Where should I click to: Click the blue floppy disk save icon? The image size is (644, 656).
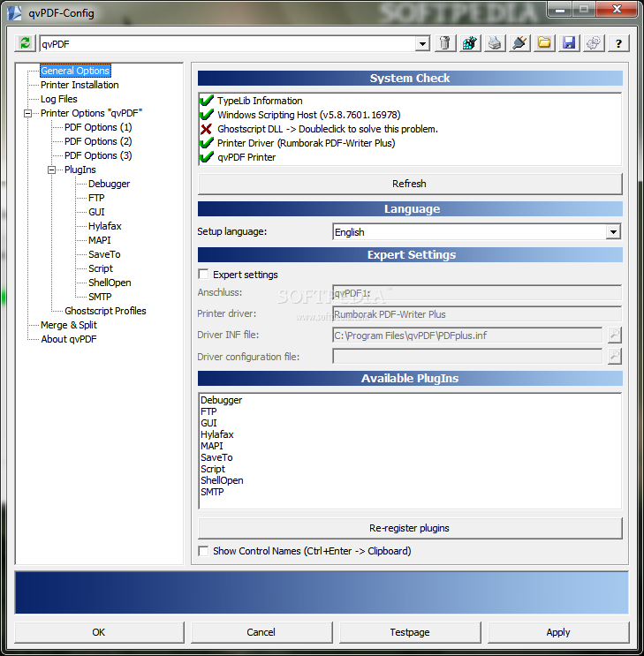569,43
